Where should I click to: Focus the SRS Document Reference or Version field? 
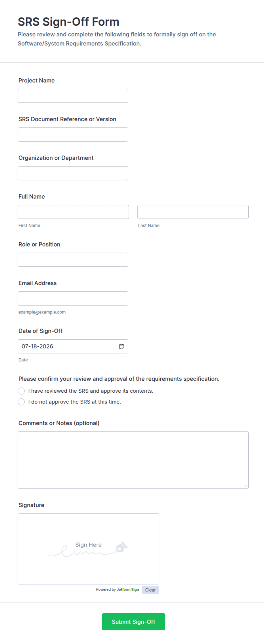73,134
